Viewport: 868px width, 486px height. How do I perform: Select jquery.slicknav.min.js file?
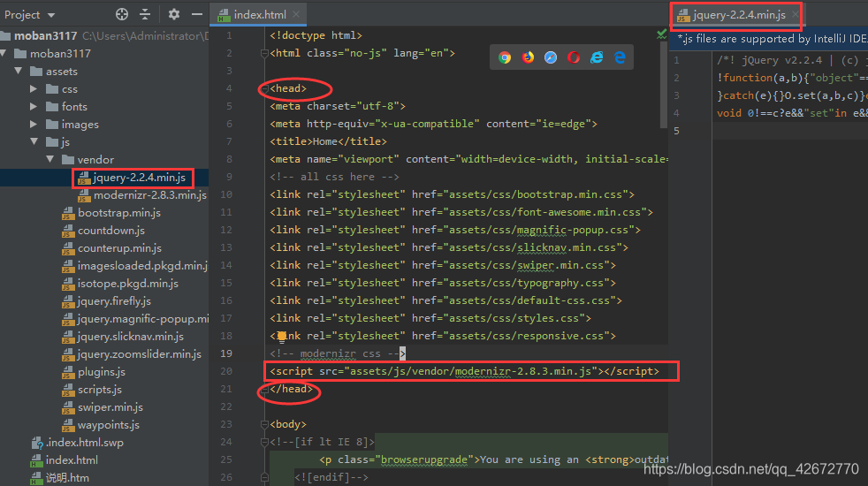(123, 337)
